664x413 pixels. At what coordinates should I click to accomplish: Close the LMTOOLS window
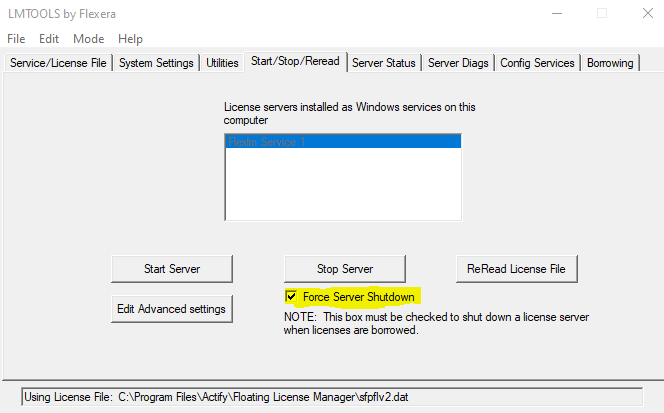click(646, 13)
